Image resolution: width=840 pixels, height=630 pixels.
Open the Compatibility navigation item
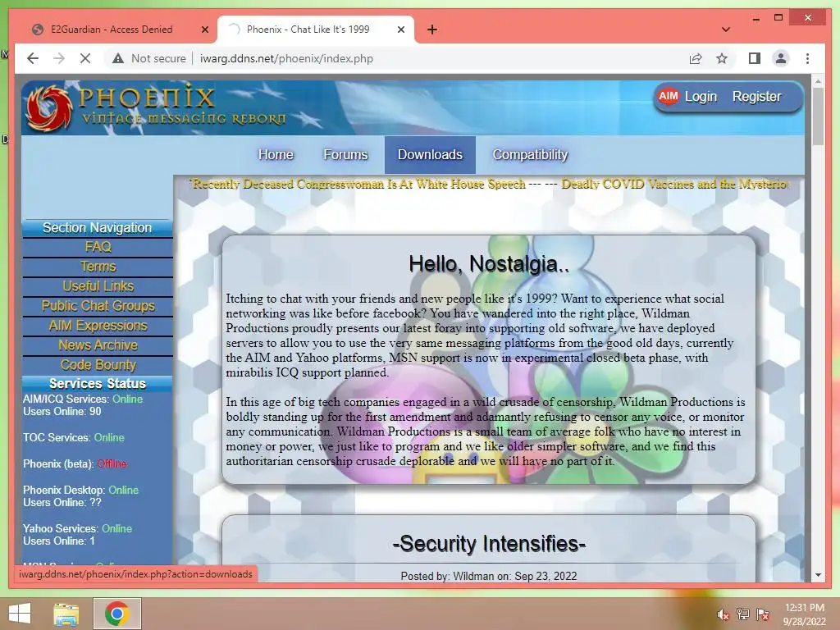(530, 155)
